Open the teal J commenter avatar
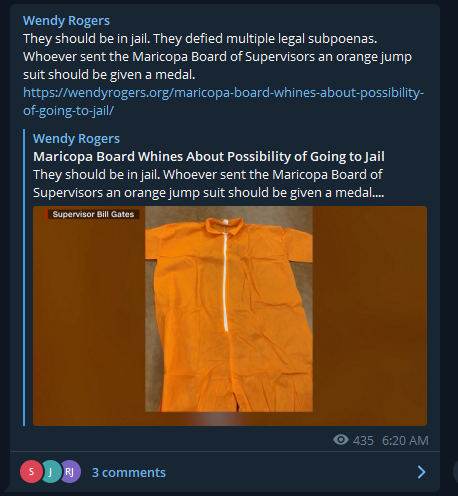 pos(51,472)
